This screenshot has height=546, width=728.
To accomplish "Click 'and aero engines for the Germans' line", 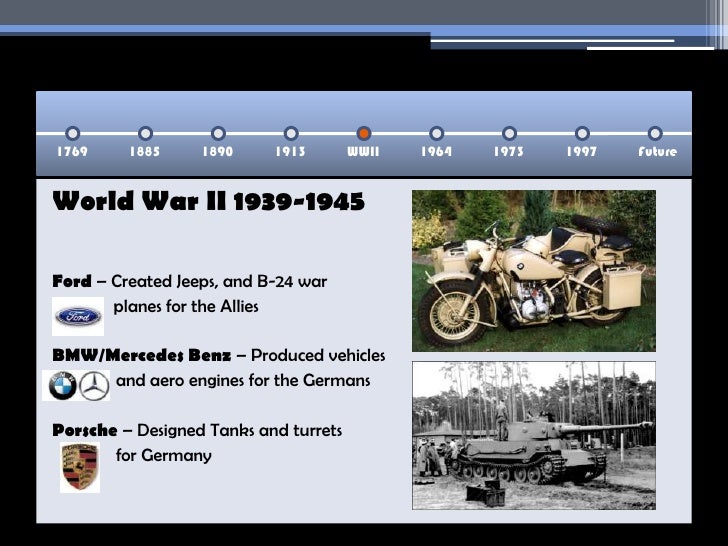I will coord(243,381).
